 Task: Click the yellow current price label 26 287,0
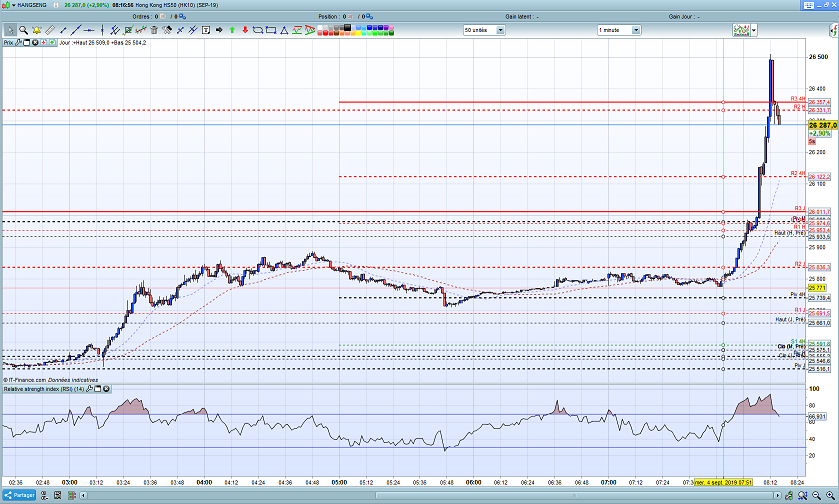[x=822, y=125]
